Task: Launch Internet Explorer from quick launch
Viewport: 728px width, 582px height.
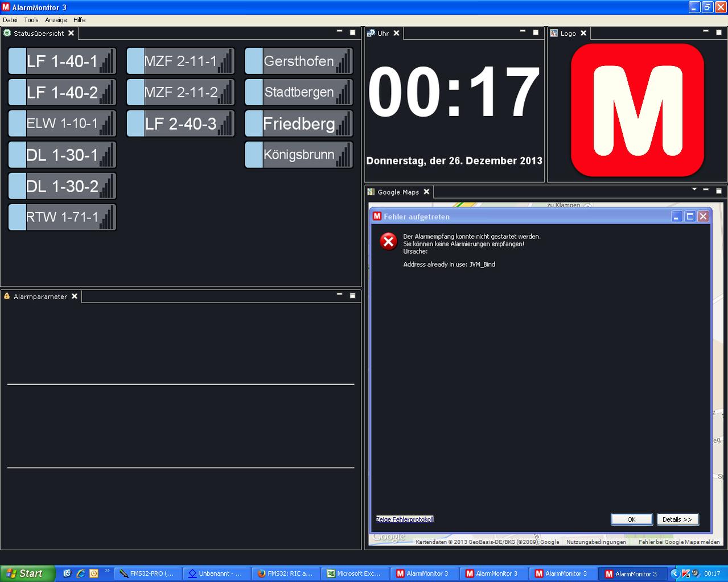Action: click(81, 573)
